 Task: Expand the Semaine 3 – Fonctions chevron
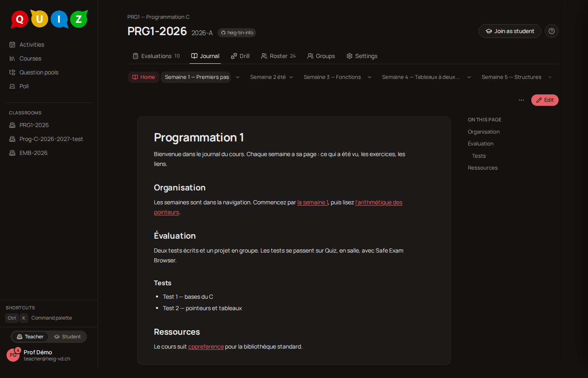(370, 77)
